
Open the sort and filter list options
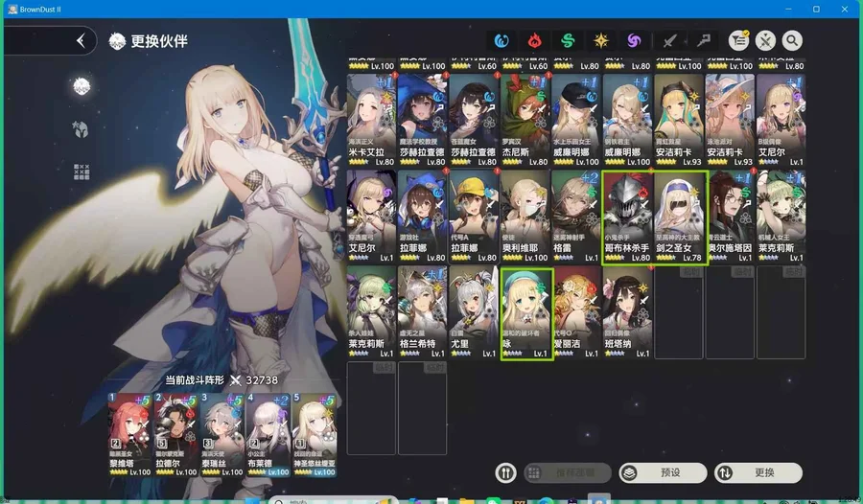coord(739,40)
